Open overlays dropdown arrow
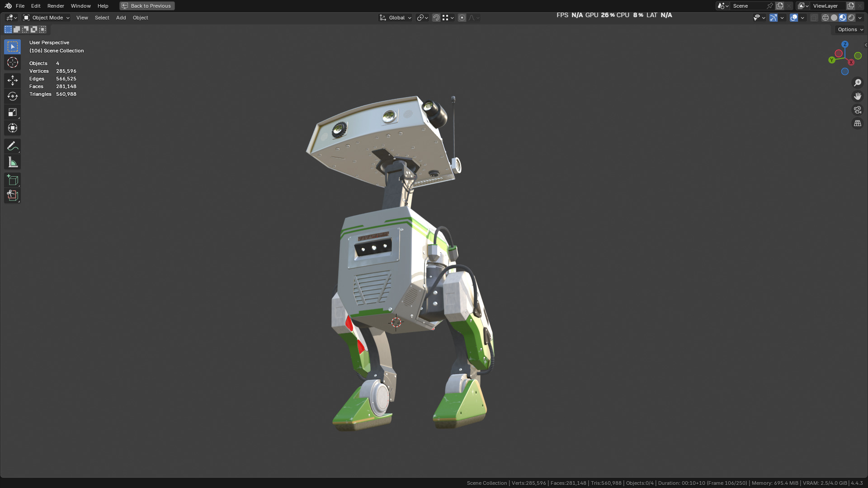The width and height of the screenshot is (868, 488). coord(802,18)
